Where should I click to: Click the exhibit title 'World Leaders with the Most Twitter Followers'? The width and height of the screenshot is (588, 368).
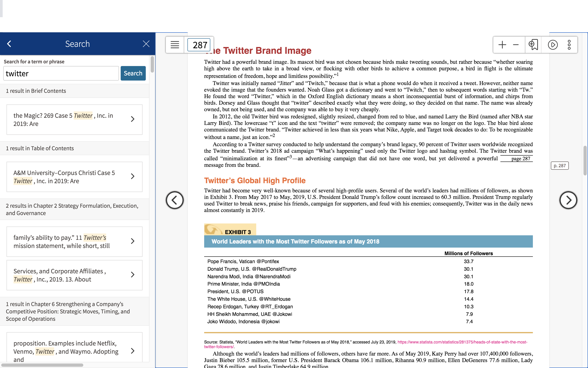click(x=295, y=241)
